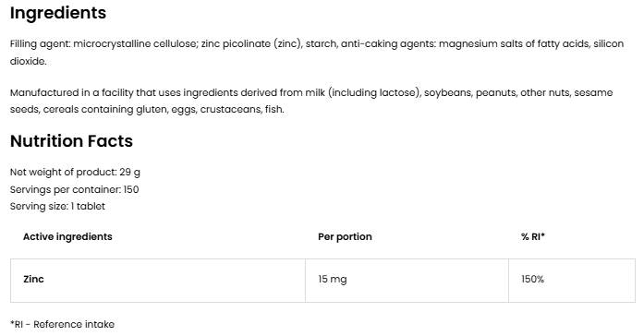
Task: Click 'crustaceans, fish.' in allergen text
Action: click(x=242, y=110)
